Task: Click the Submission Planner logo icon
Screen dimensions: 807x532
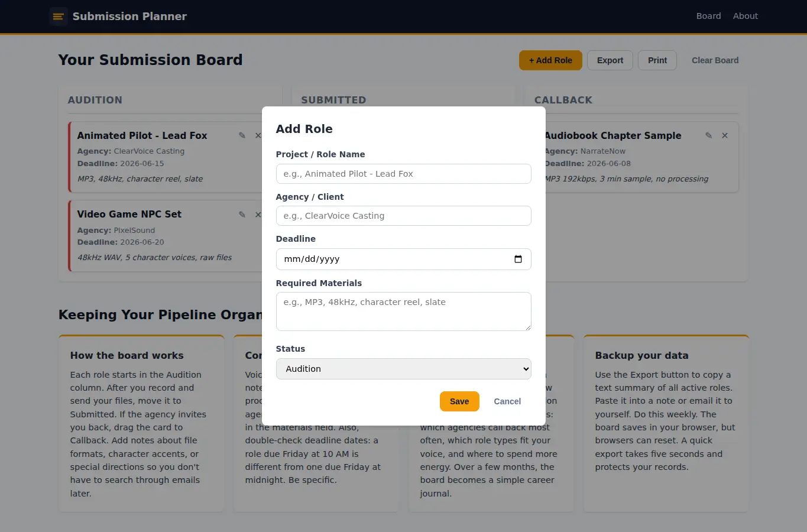Action: coord(58,17)
